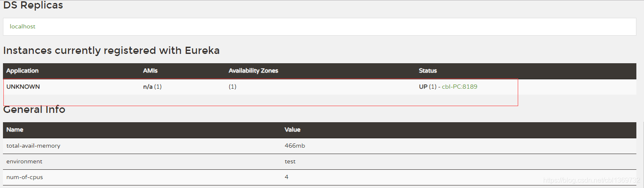Click the Name column header

point(15,130)
